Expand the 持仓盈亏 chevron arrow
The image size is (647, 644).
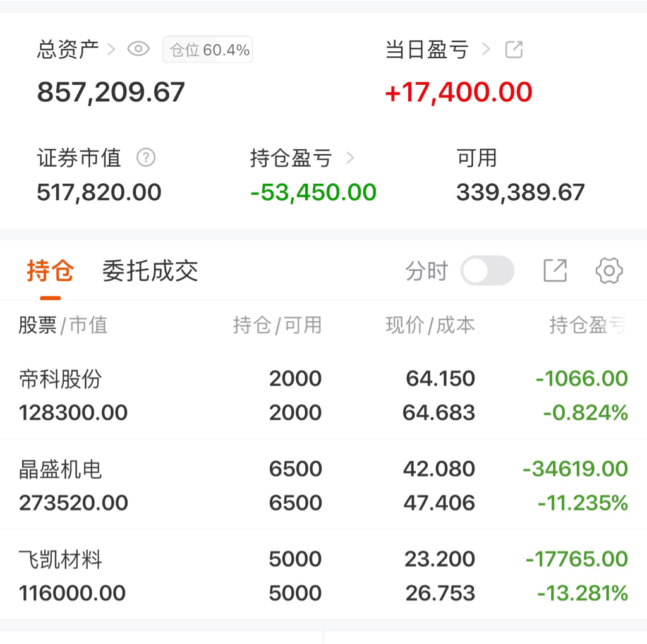click(x=350, y=158)
